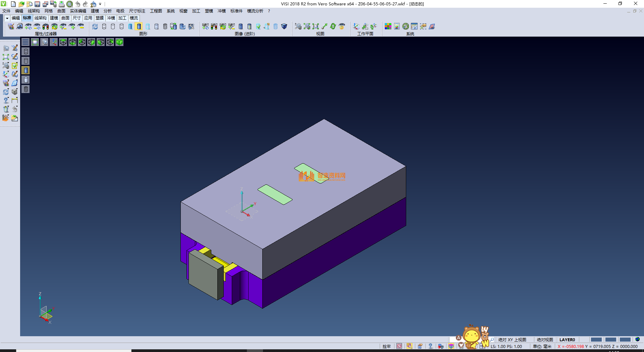Click the Save icon in the quick access toolbar
The width and height of the screenshot is (644, 352).
click(x=37, y=4)
